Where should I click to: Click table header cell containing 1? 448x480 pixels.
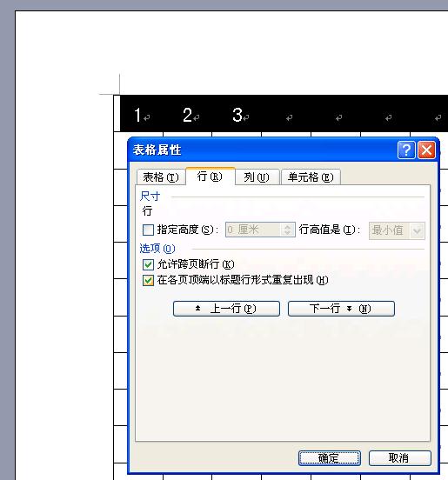click(x=142, y=114)
